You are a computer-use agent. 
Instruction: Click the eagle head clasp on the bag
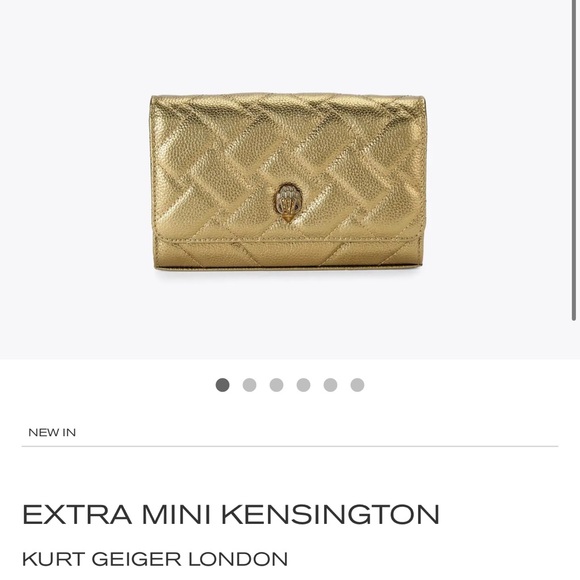pos(287,203)
